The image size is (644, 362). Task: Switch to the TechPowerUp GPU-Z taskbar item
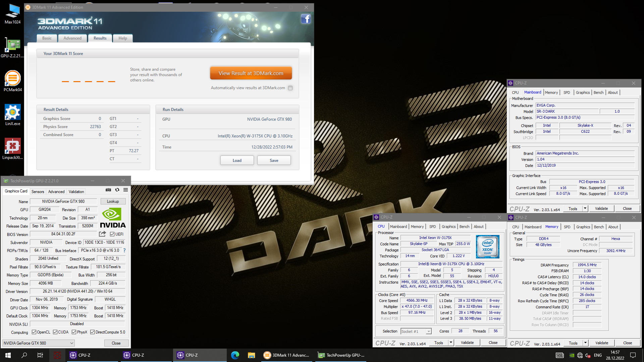click(x=341, y=355)
